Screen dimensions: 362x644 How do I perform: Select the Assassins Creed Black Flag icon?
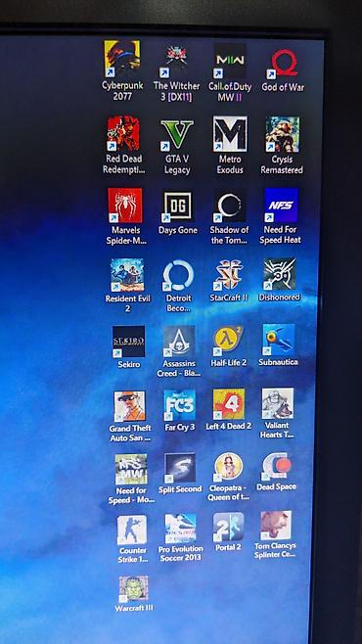(179, 342)
